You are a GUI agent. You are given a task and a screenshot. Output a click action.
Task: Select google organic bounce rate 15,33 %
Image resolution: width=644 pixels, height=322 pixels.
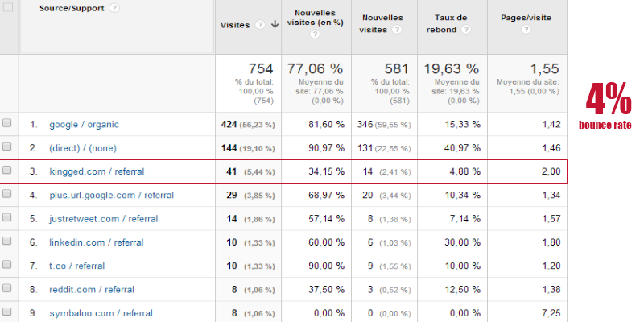pos(463,125)
